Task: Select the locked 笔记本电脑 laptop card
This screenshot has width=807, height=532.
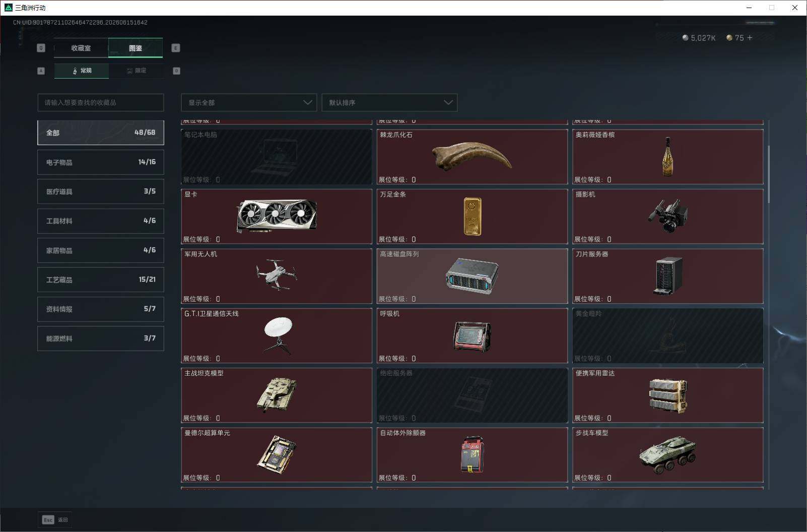Action: point(277,157)
